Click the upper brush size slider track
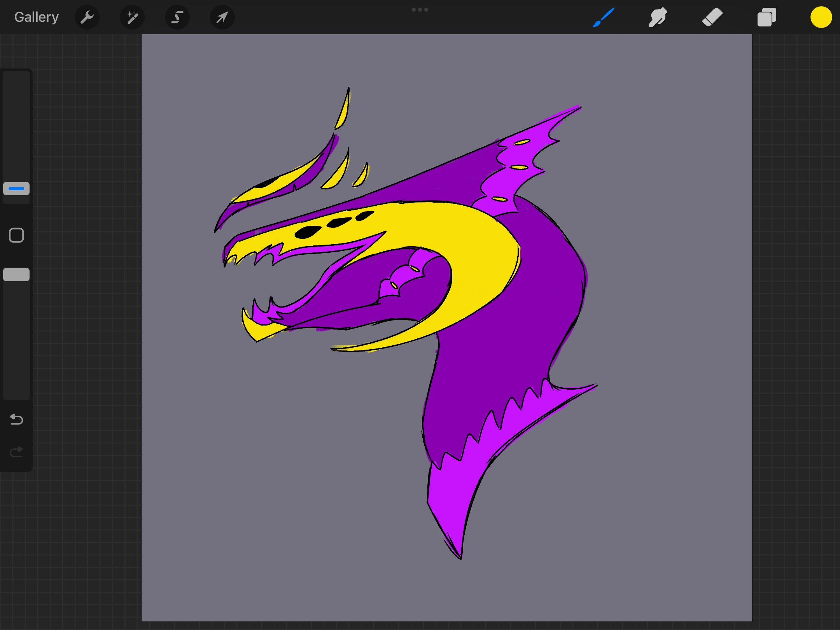Image resolution: width=840 pixels, height=630 pixels. point(16,124)
